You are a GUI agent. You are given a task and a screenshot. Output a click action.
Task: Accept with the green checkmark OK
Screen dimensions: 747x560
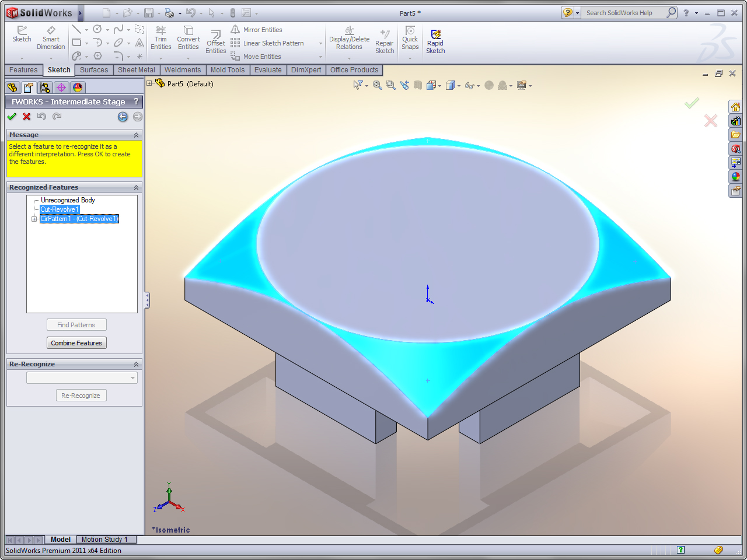coord(12,117)
